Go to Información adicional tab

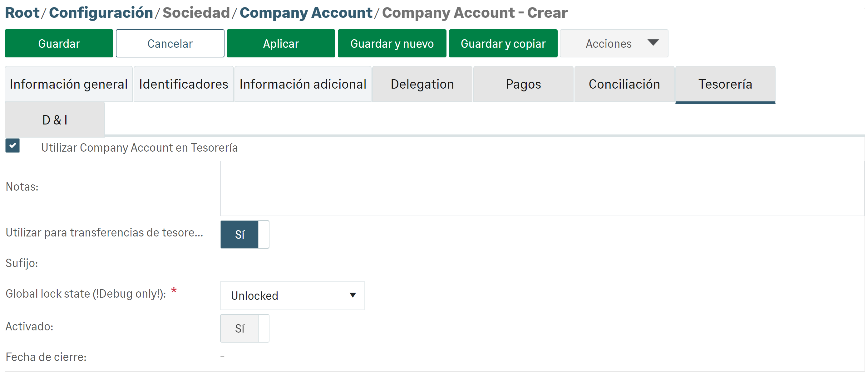point(303,84)
